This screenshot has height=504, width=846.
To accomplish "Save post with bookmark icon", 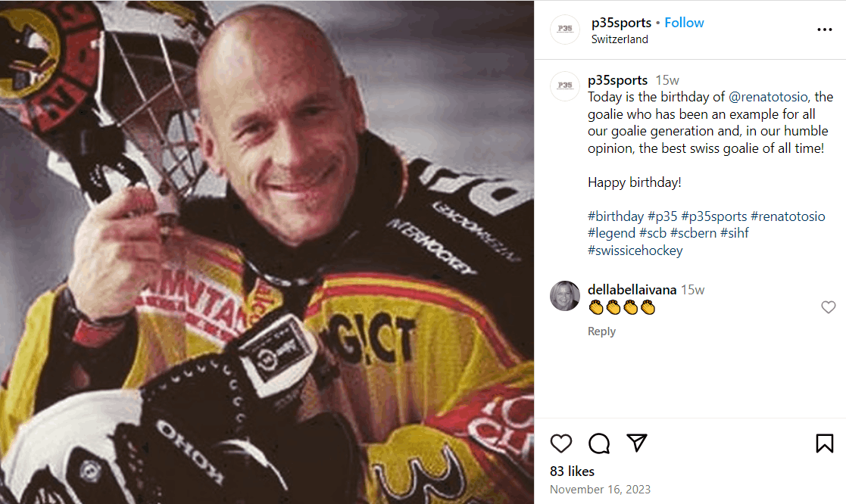I will point(825,443).
